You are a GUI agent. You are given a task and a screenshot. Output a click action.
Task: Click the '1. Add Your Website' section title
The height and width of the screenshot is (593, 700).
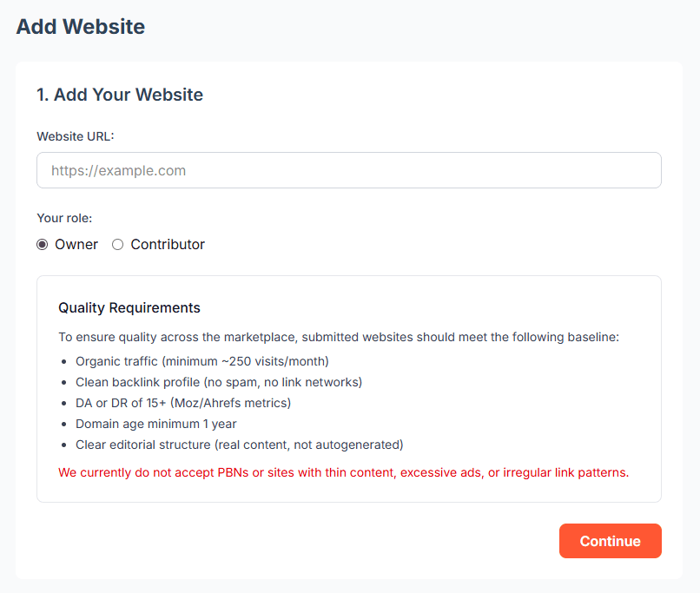(119, 95)
